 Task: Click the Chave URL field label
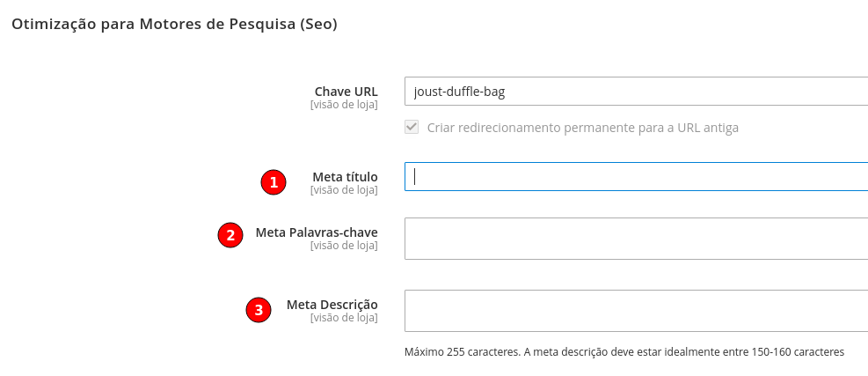[x=346, y=92]
